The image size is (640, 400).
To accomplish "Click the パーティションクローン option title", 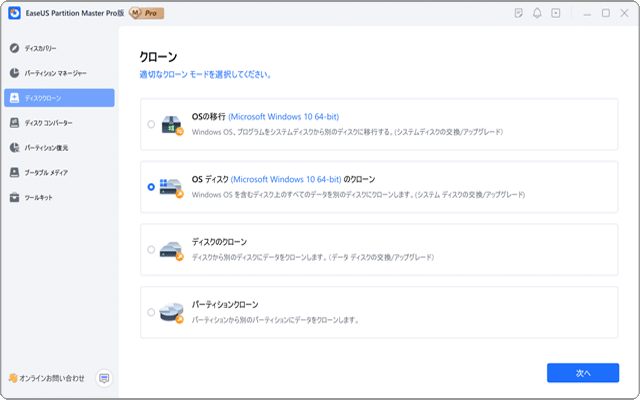I will click(225, 305).
